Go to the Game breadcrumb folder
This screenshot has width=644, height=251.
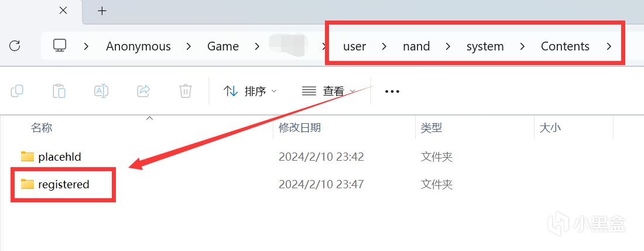(x=223, y=46)
